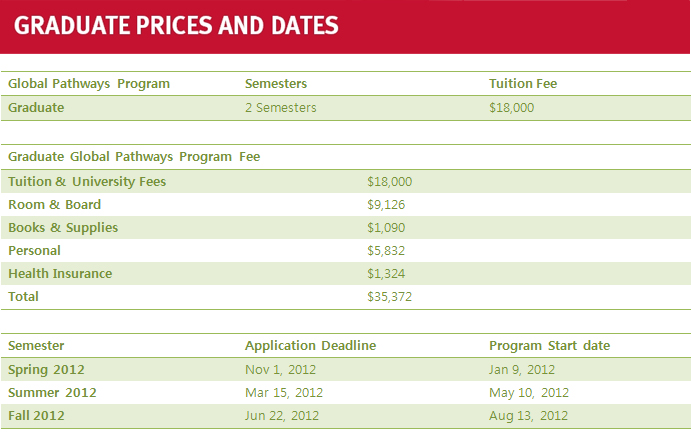Click the Total amount $35,372
The image size is (691, 434).
point(390,297)
